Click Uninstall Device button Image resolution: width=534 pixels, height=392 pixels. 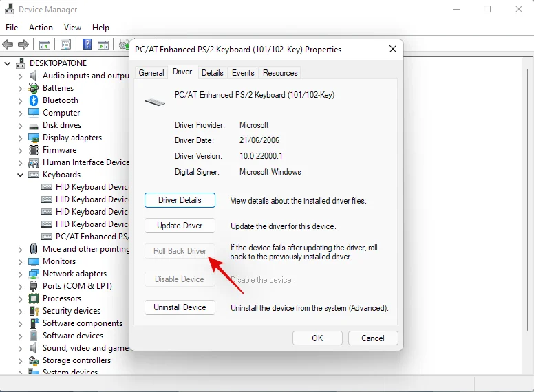pos(180,307)
